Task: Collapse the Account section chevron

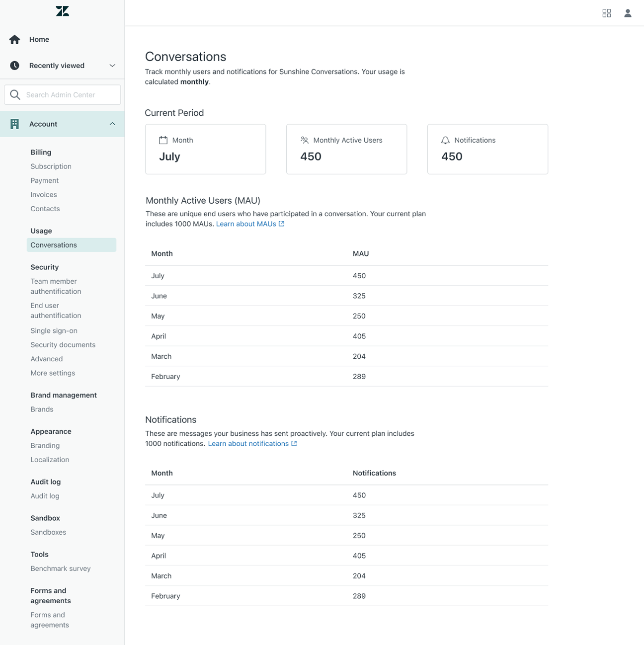Action: tap(112, 124)
